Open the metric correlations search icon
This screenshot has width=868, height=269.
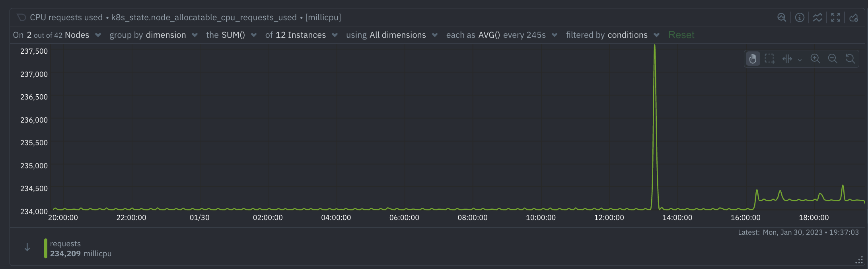click(x=782, y=18)
